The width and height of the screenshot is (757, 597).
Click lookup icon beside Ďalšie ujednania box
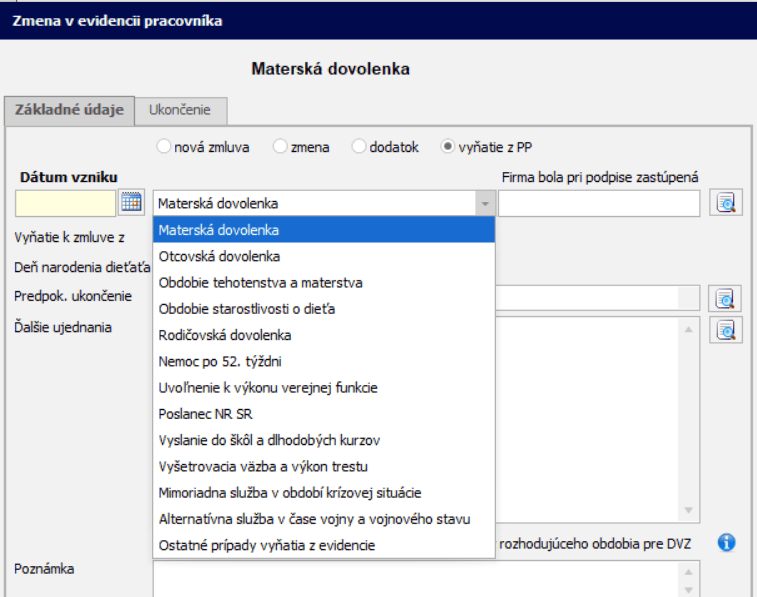(726, 330)
